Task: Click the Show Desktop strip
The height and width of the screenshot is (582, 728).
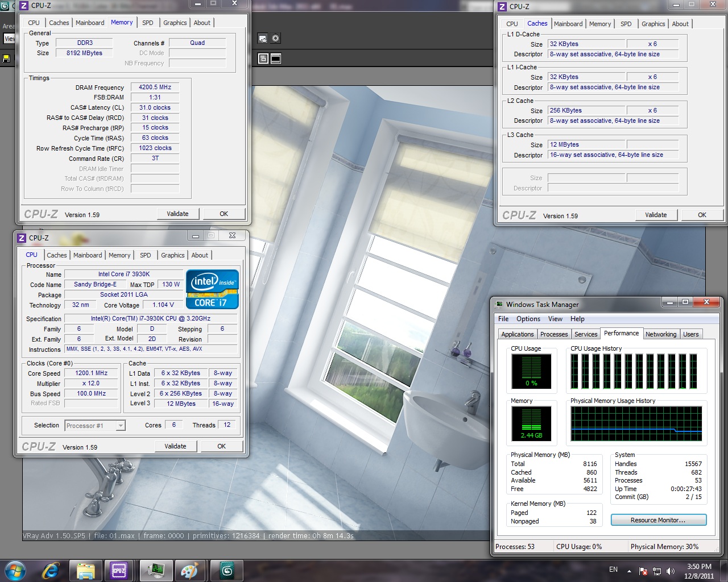Action: [x=724, y=571]
